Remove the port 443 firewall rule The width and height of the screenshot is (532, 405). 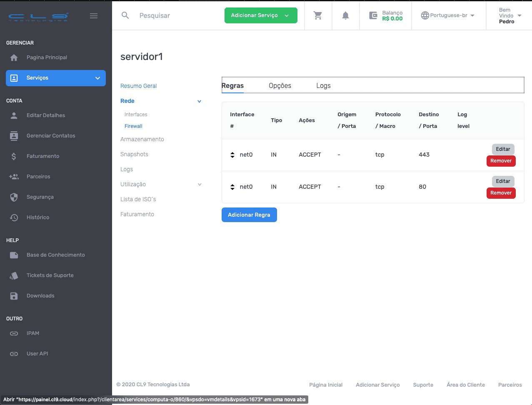coord(501,161)
